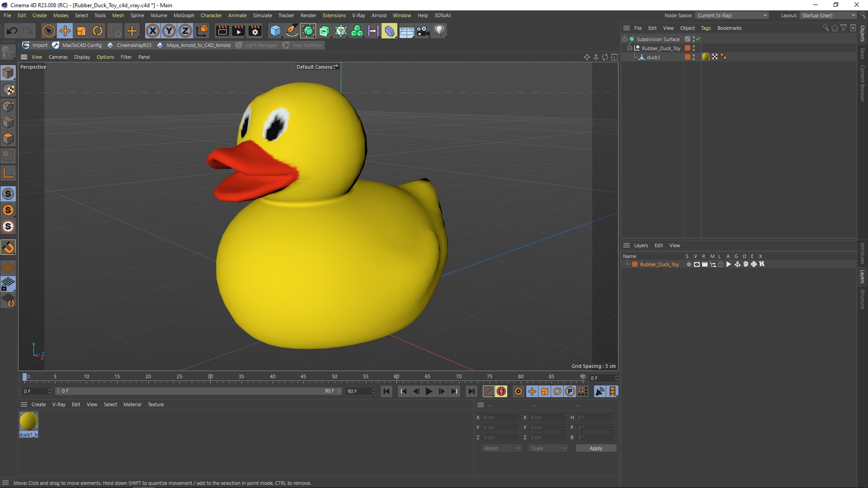Image resolution: width=868 pixels, height=488 pixels.
Task: Add a Cube primitive object
Action: click(275, 31)
